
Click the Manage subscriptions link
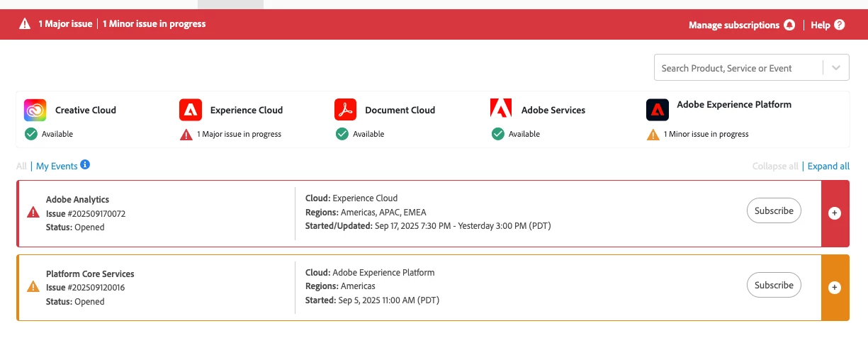[733, 25]
